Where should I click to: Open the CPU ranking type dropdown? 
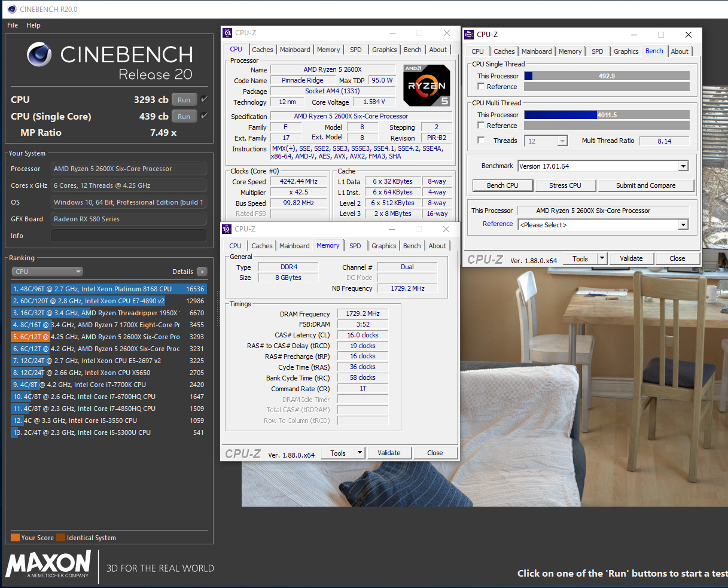[47, 272]
